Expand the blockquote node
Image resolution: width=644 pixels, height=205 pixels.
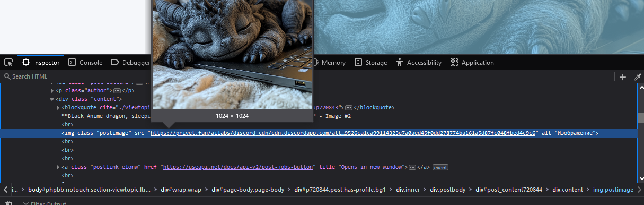[x=58, y=107]
